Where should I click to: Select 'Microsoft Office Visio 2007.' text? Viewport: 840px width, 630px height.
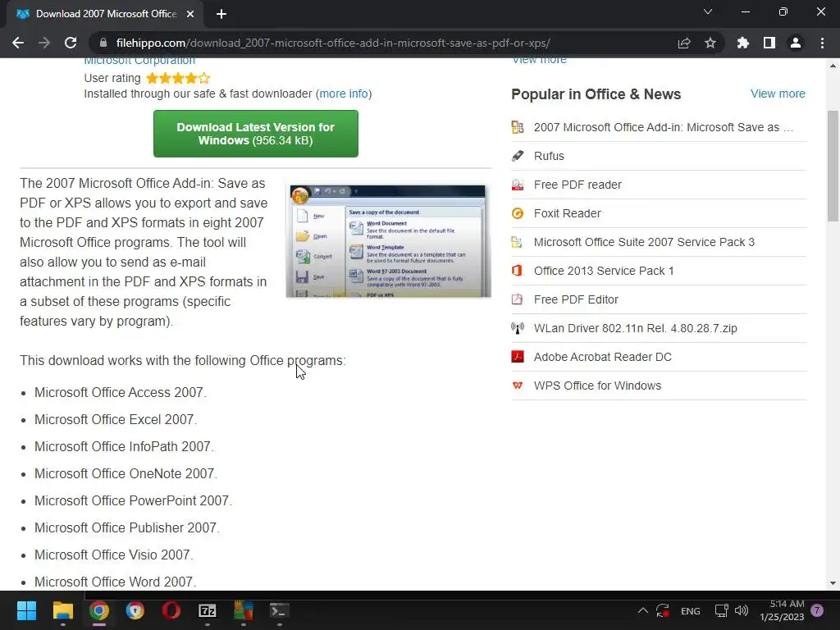coord(114,555)
